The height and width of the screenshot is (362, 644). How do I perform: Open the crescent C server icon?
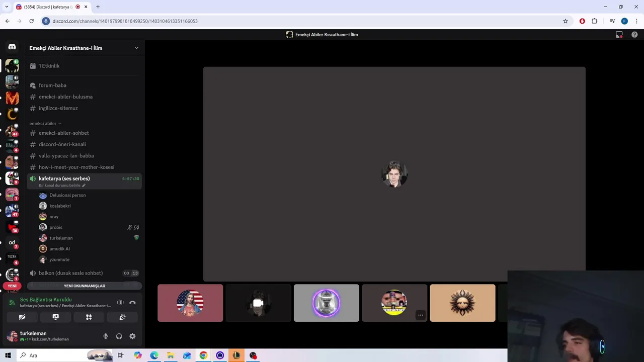click(12, 114)
